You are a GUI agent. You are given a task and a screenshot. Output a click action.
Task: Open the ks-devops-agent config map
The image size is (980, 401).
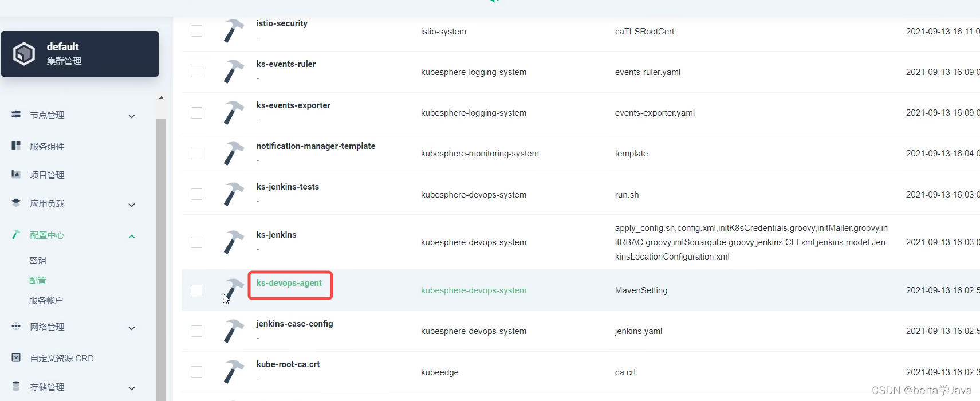[x=289, y=283]
